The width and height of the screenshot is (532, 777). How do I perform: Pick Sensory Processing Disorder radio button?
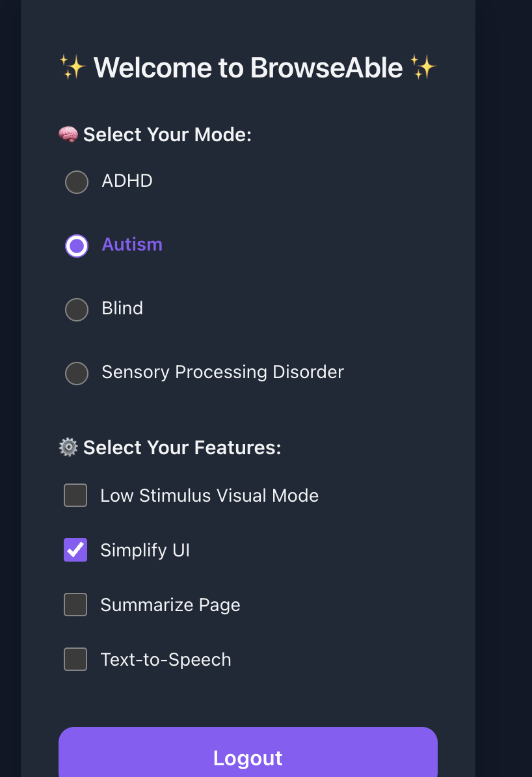[77, 374]
